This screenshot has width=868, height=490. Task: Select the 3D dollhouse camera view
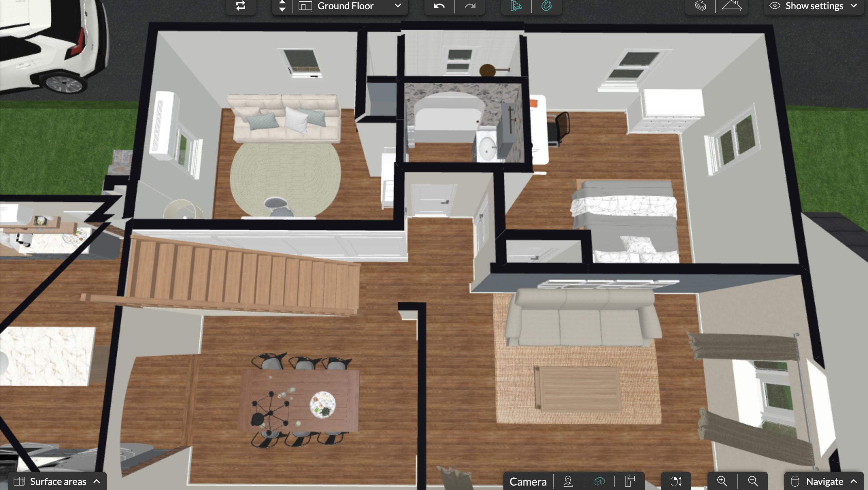[x=599, y=481]
